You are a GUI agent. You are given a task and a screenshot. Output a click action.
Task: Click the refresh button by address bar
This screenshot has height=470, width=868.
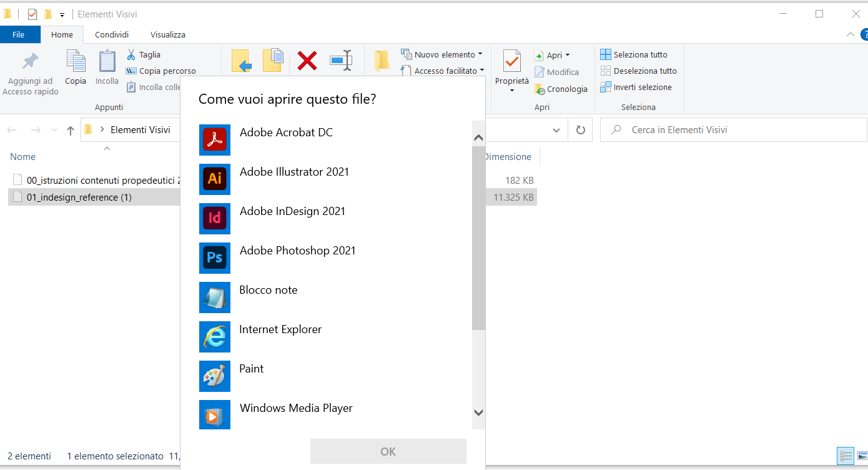[x=580, y=130]
